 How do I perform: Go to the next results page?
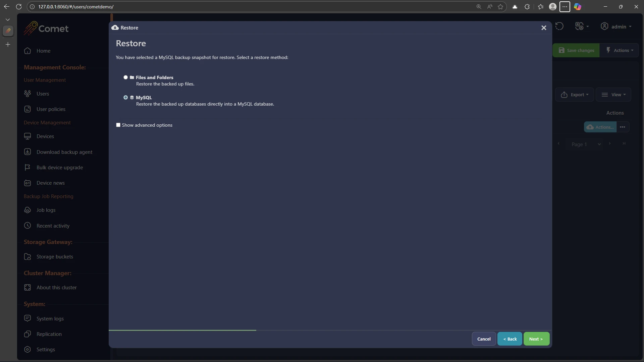tap(610, 143)
